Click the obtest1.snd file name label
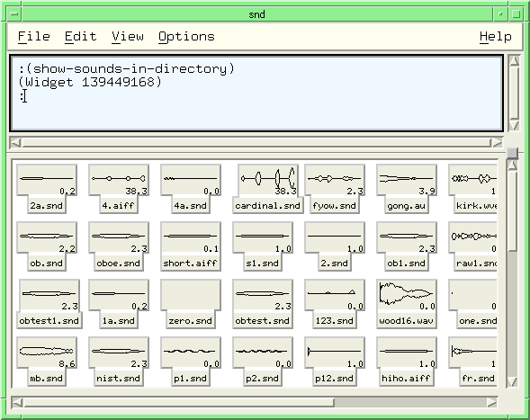 (49, 321)
